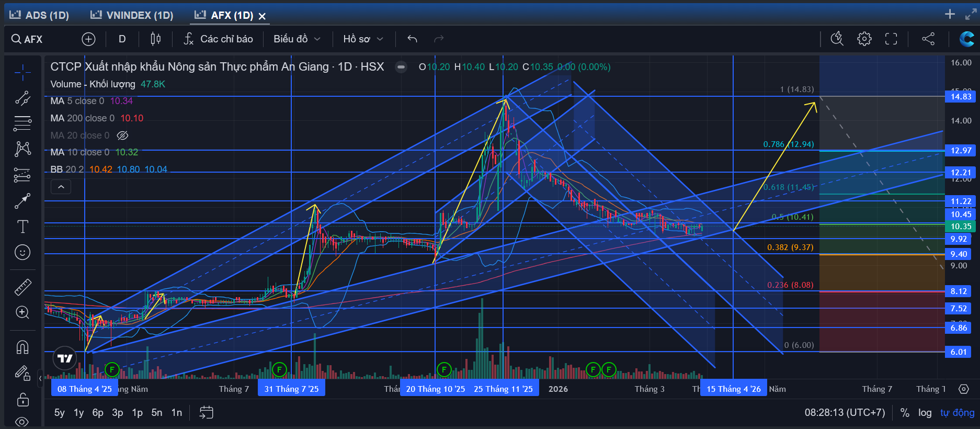This screenshot has width=980, height=429.
Task: Open chart settings gear in top toolbar
Action: coord(864,39)
